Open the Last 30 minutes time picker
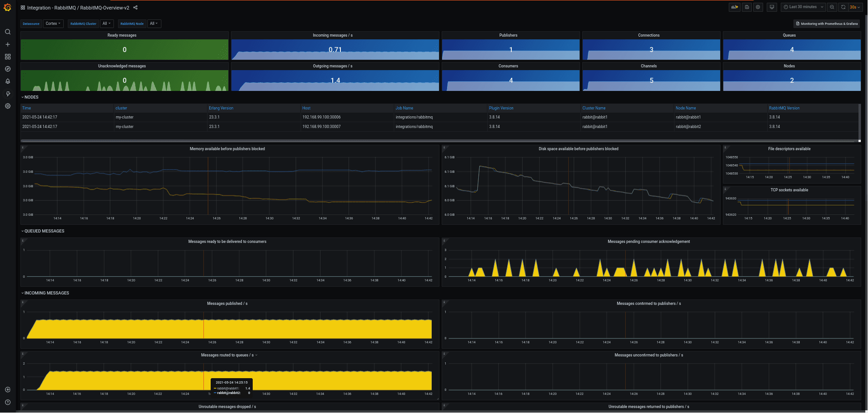This screenshot has height=413, width=868. pos(803,7)
